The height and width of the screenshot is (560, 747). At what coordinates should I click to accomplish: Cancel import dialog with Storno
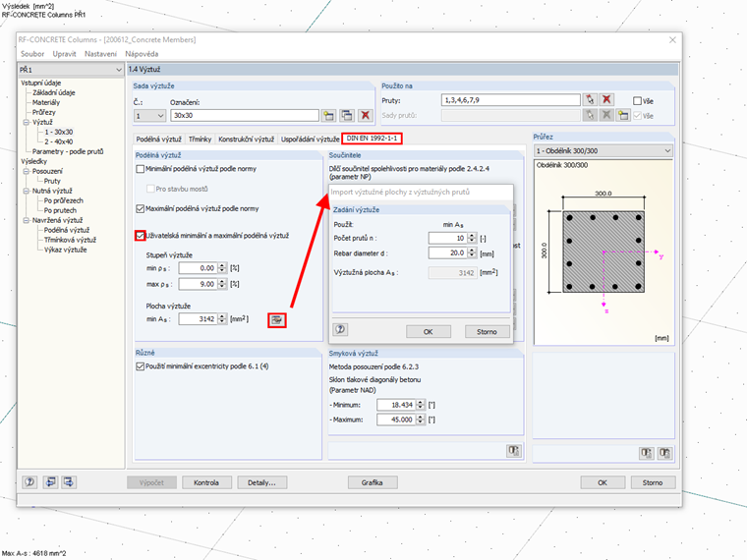coord(487,331)
